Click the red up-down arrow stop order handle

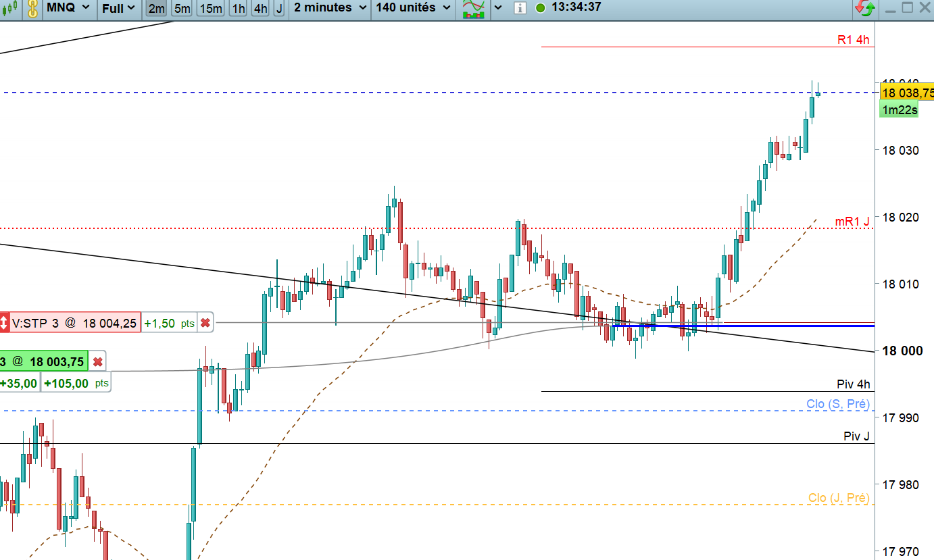(4, 324)
